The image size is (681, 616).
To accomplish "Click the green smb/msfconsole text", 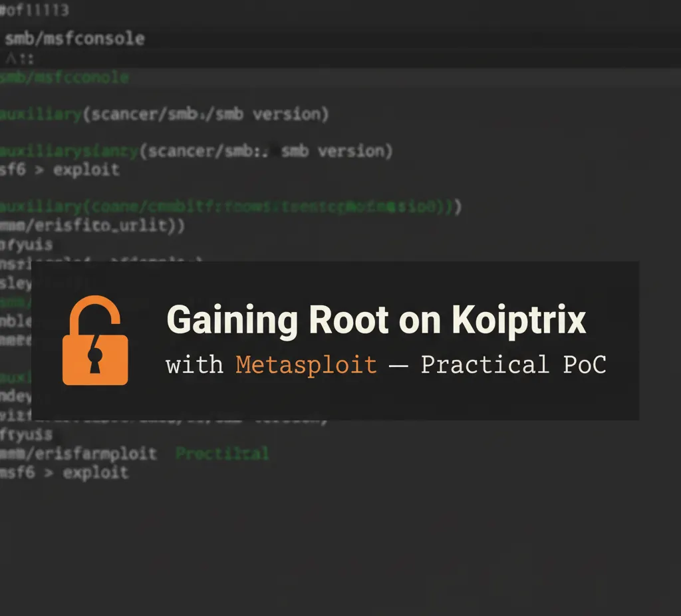I will (63, 77).
